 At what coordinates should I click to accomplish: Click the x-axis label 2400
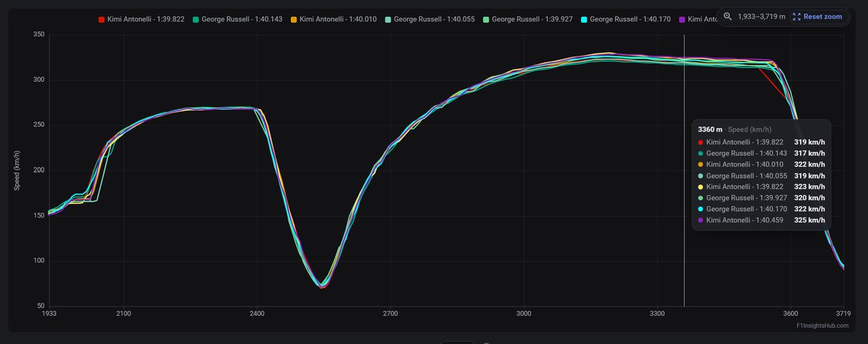(x=257, y=314)
